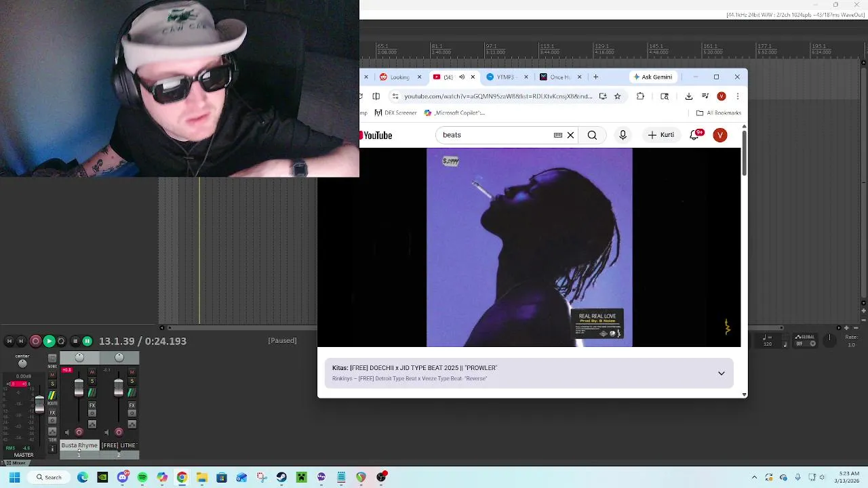Mute the master track
868x488 pixels.
52,375
